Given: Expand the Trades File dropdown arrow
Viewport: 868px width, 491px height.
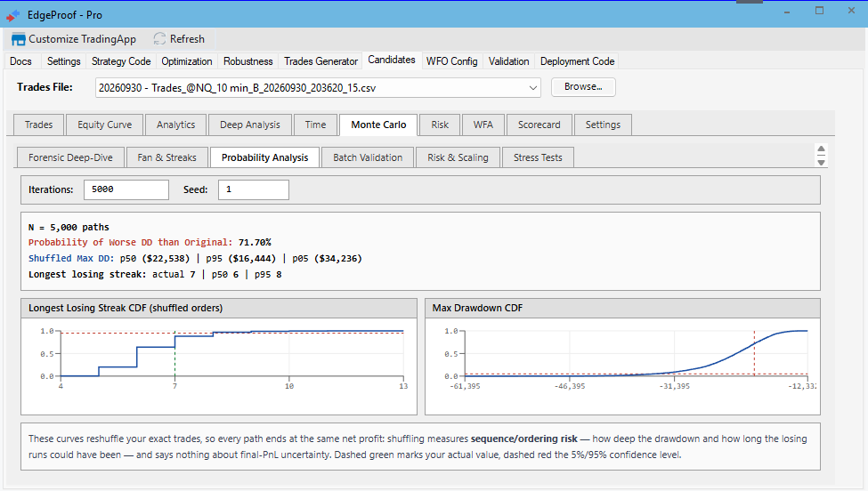Looking at the screenshot, I should pyautogui.click(x=532, y=88).
